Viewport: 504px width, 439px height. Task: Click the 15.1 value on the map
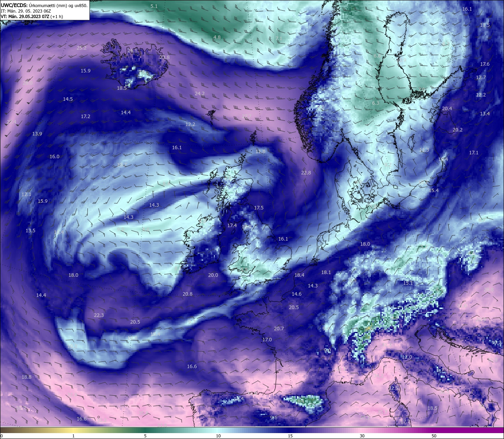coord(408,283)
